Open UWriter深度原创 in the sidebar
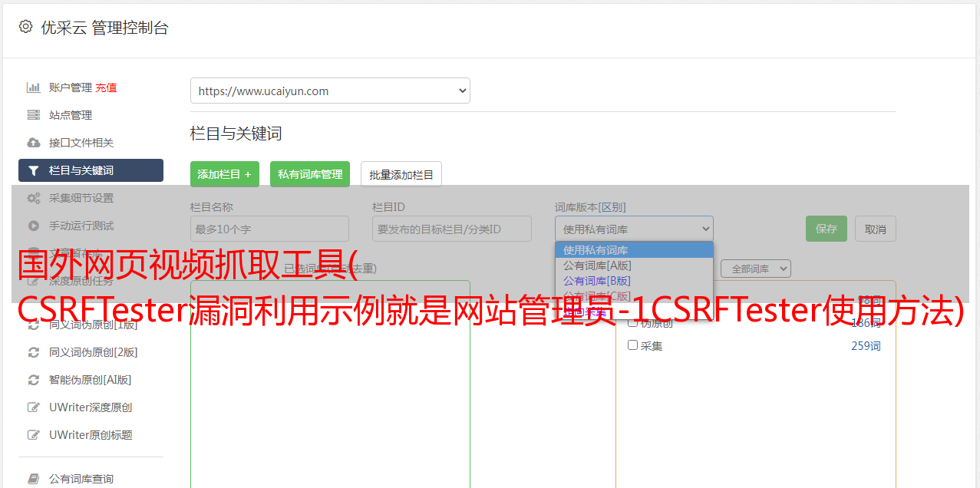The height and width of the screenshot is (488, 980). click(x=91, y=407)
